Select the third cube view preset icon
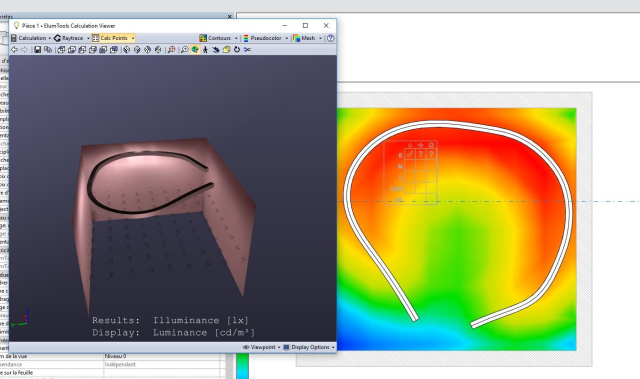Viewport: 640px width, 379px height. 82,49
